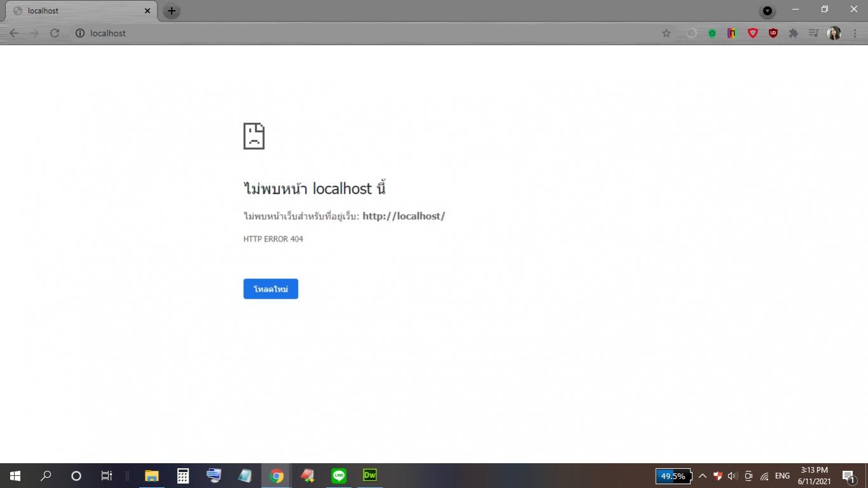The image size is (868, 488).
Task: Open the rainbow-colored 'n' extension
Action: [x=732, y=33]
